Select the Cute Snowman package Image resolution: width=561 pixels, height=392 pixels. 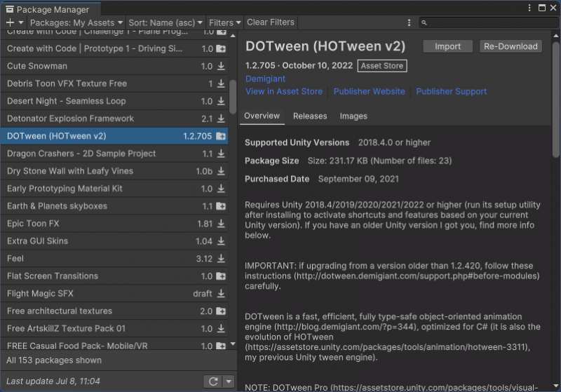(114, 66)
